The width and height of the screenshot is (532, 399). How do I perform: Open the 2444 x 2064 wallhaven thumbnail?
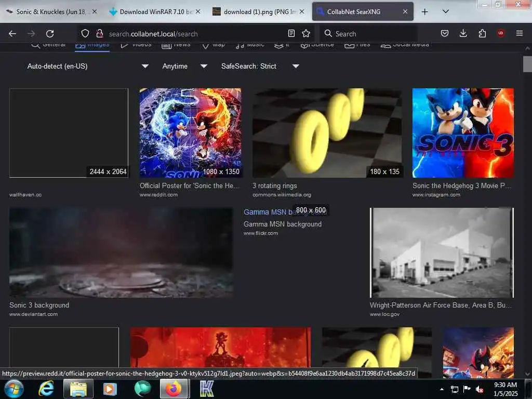69,133
